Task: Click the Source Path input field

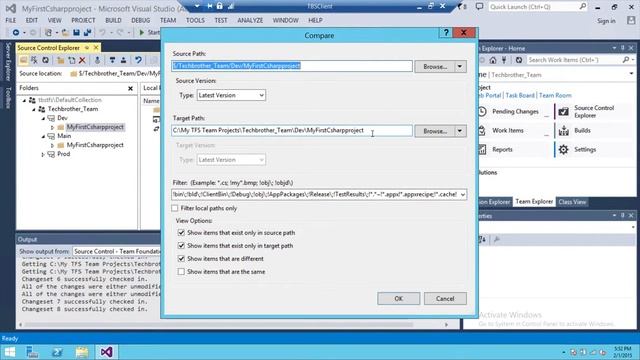Action: pos(292,66)
